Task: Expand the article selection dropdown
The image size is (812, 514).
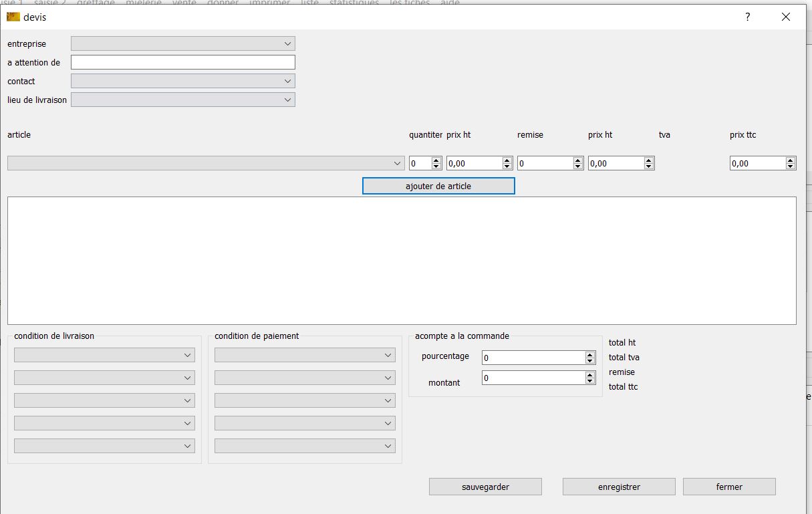Action: (206, 163)
